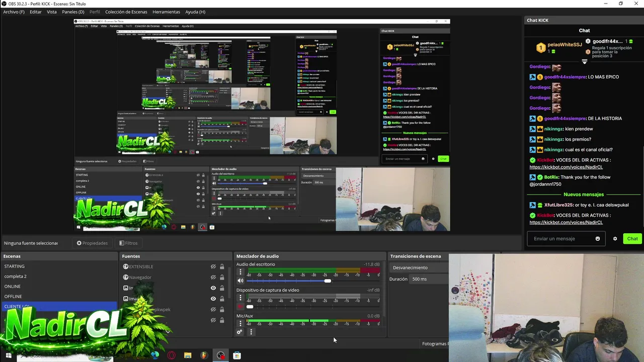Open advanced audio properties gear in mixer
The height and width of the screenshot is (362, 644).
239,332
